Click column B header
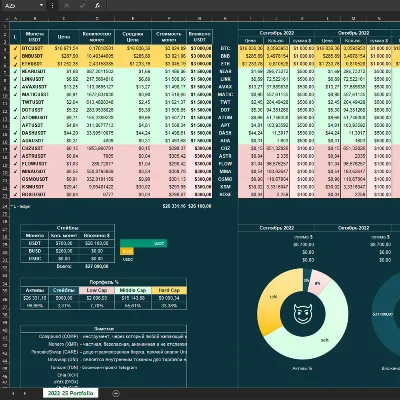 (35, 18)
